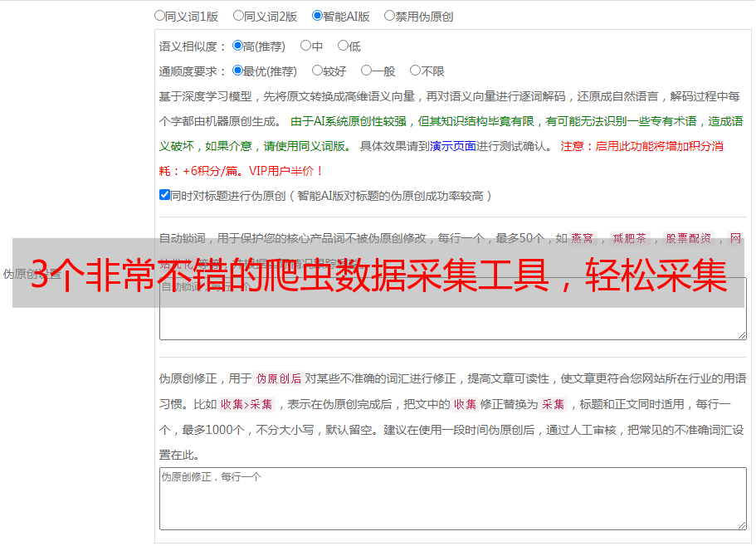Click the 燕窝 example keyword tag
Viewport: 756px width, 546px height.
tap(588, 238)
